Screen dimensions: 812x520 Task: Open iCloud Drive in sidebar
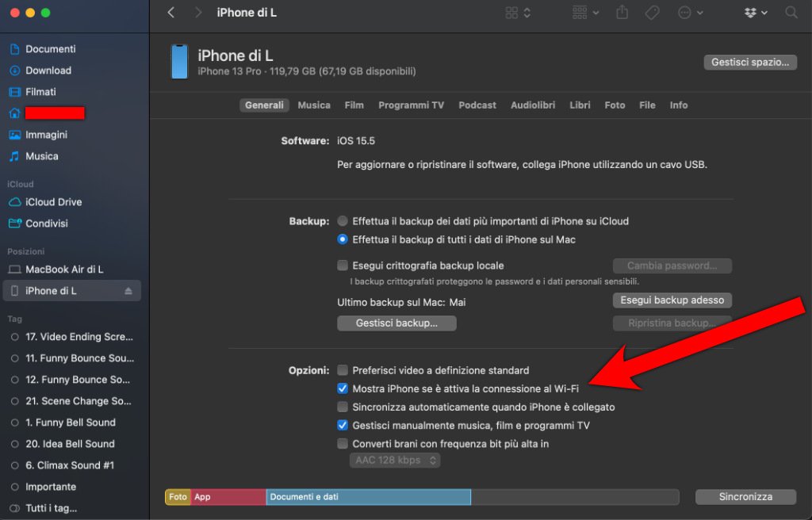[53, 202]
